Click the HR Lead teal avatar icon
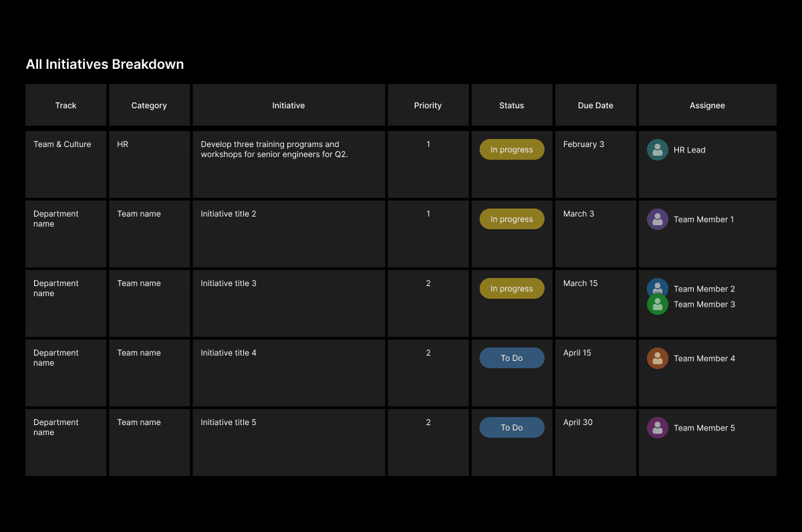Image resolution: width=802 pixels, height=532 pixels. (658, 150)
